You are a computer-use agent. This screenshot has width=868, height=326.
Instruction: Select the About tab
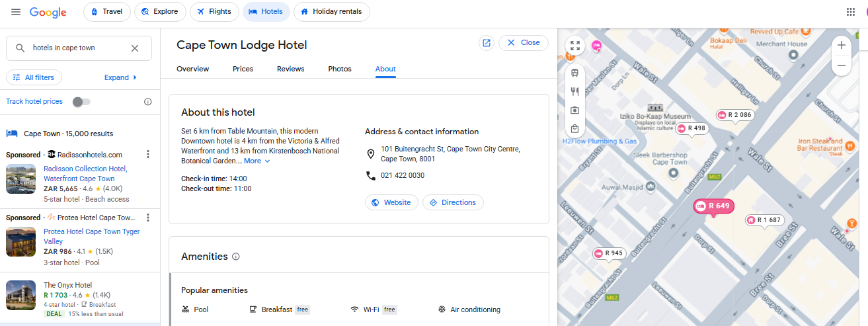point(385,69)
